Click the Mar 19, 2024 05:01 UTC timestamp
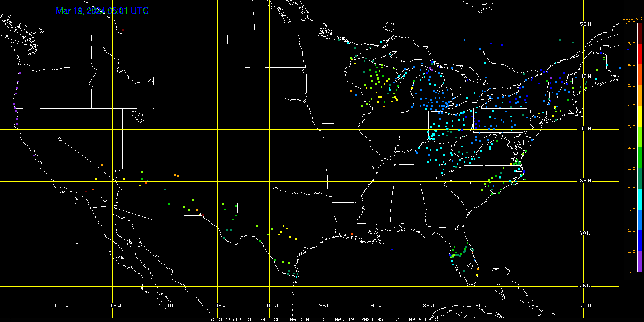The image size is (644, 322). (x=102, y=11)
